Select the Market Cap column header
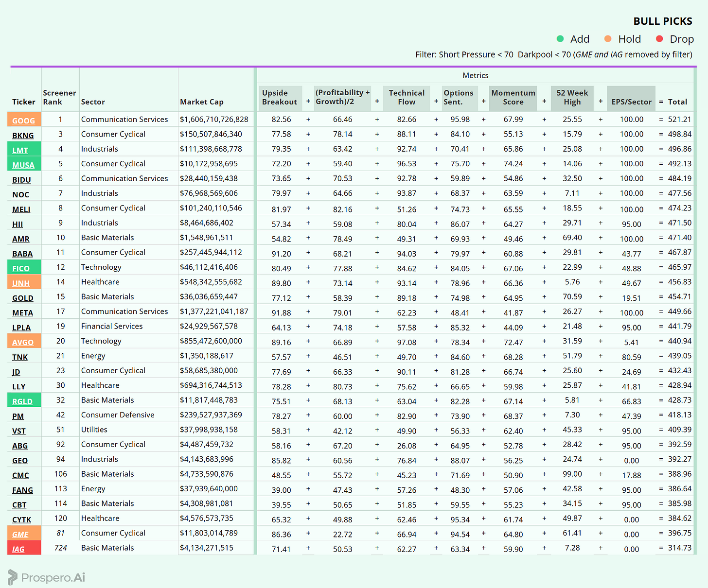The width and height of the screenshot is (708, 588). [202, 102]
